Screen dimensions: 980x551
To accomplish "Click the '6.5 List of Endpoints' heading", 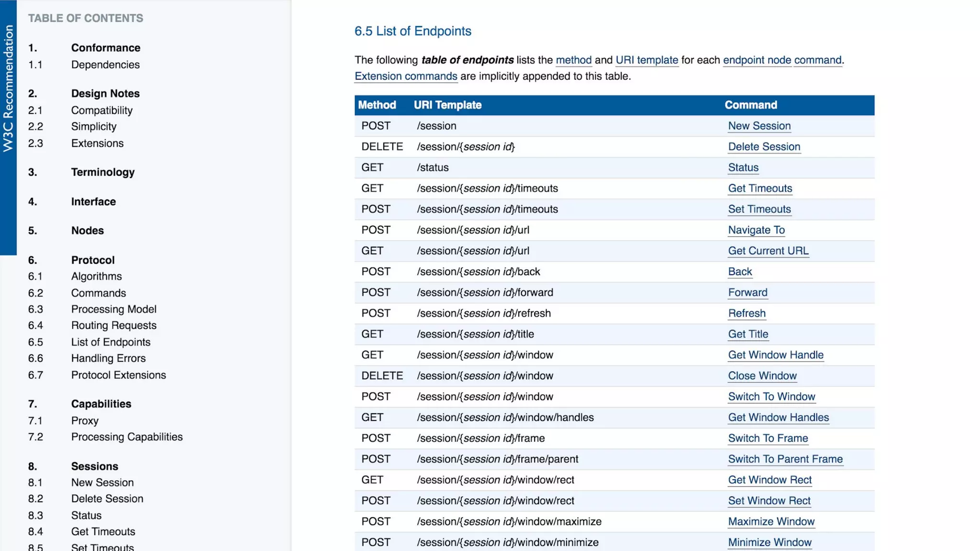I will pos(412,31).
